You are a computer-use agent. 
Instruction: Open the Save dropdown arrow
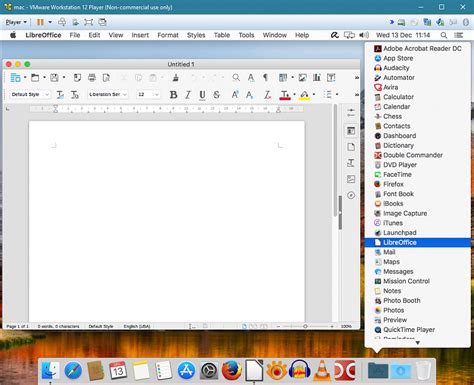(64, 78)
